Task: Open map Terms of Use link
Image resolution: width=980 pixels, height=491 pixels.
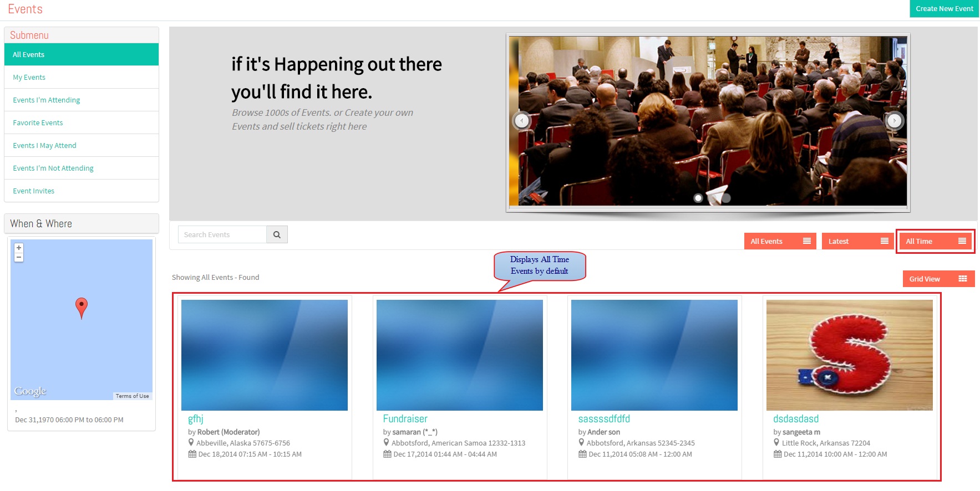Action: (132, 396)
